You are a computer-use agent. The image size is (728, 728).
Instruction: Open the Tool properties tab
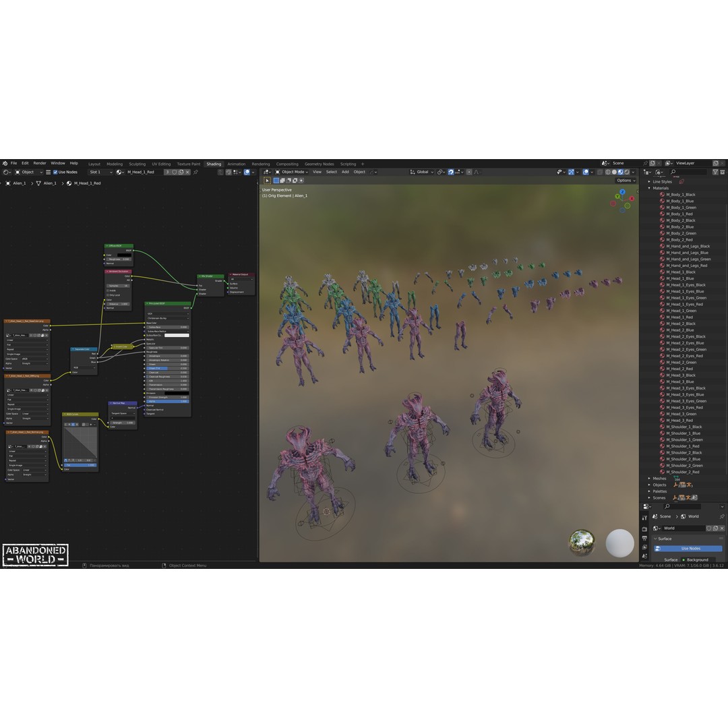point(644,518)
